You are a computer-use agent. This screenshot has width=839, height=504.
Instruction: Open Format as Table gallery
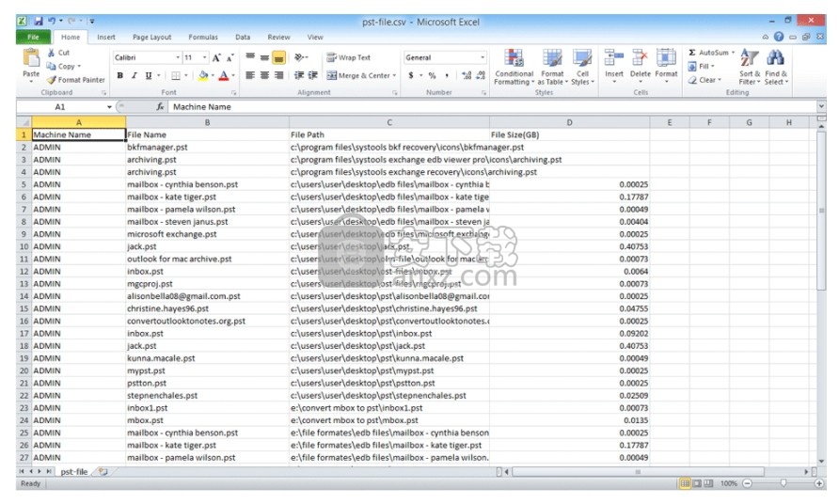coord(552,67)
